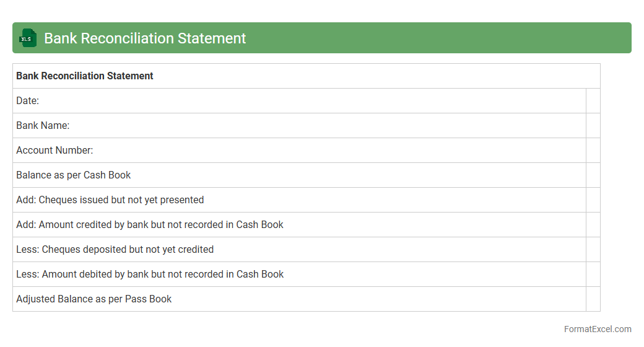The height and width of the screenshot is (347, 644).
Task: Click the Date: label cell
Action: click(x=28, y=101)
